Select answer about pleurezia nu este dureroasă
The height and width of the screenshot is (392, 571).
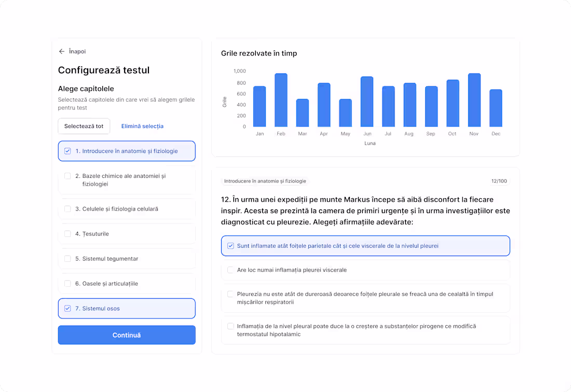pos(231,294)
